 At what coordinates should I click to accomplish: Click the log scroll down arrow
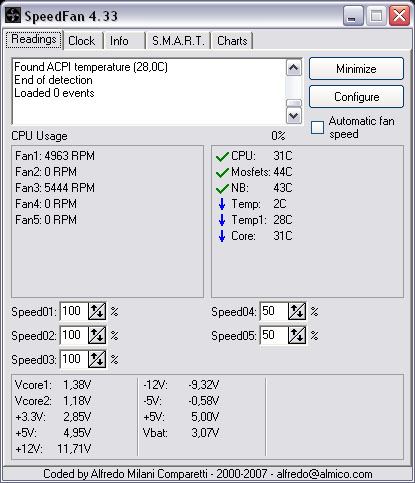[294, 115]
